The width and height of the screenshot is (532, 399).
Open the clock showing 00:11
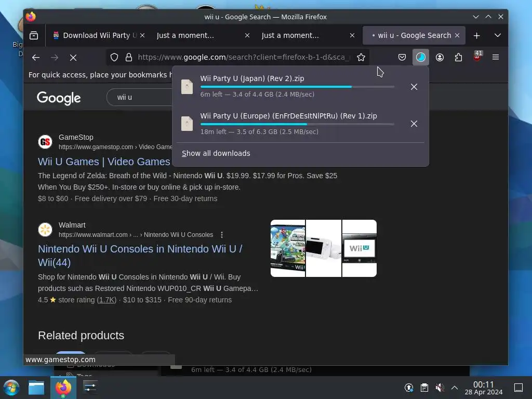(x=484, y=388)
